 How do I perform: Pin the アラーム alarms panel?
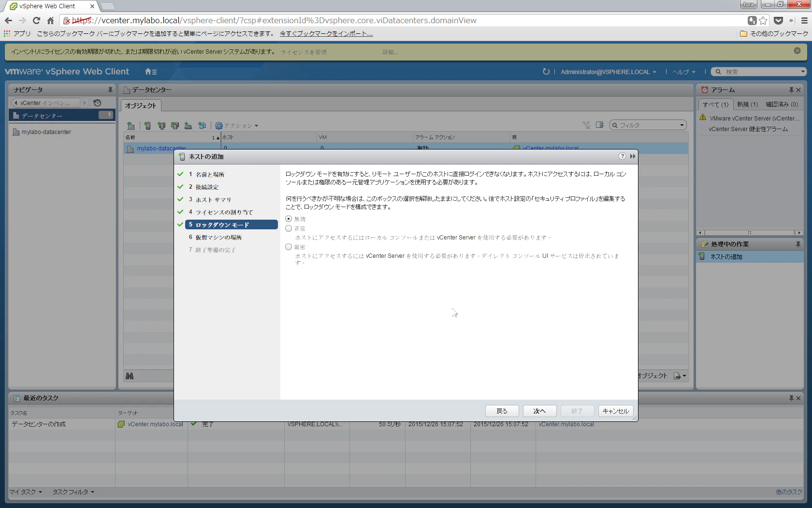pos(791,90)
